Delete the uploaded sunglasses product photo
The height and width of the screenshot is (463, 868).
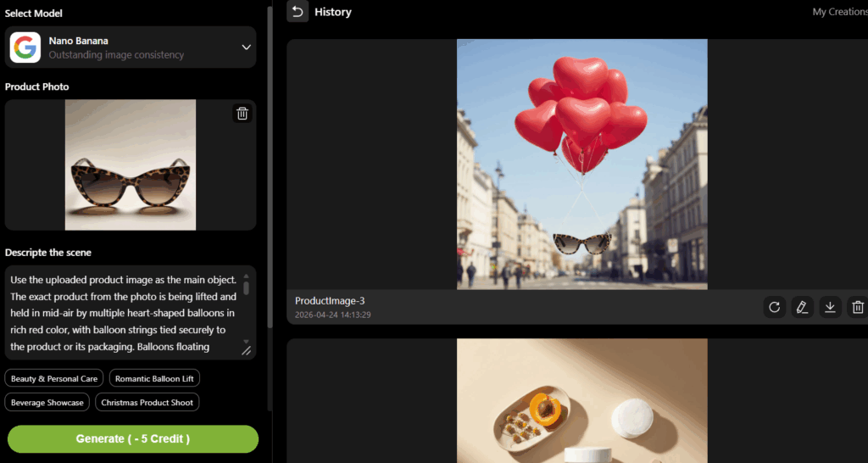[242, 114]
